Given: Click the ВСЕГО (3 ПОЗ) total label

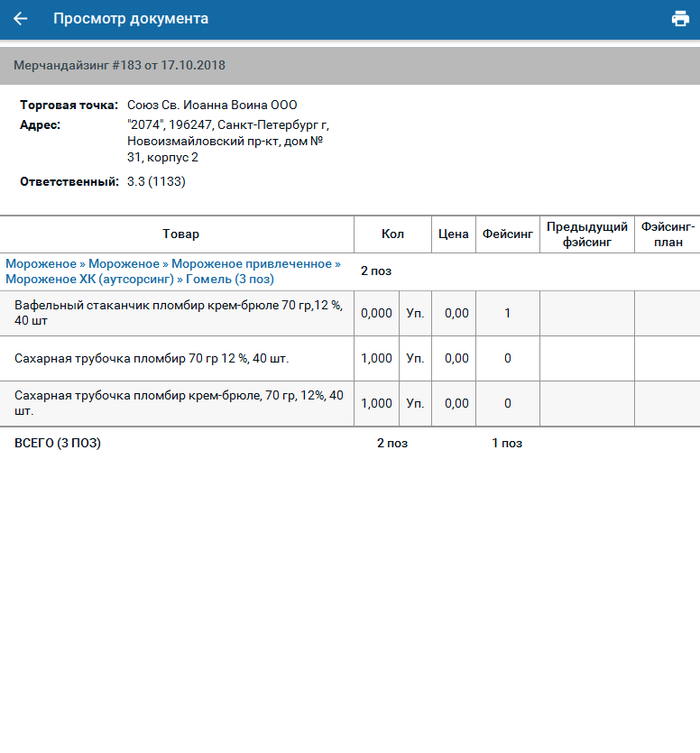Looking at the screenshot, I should click(58, 443).
